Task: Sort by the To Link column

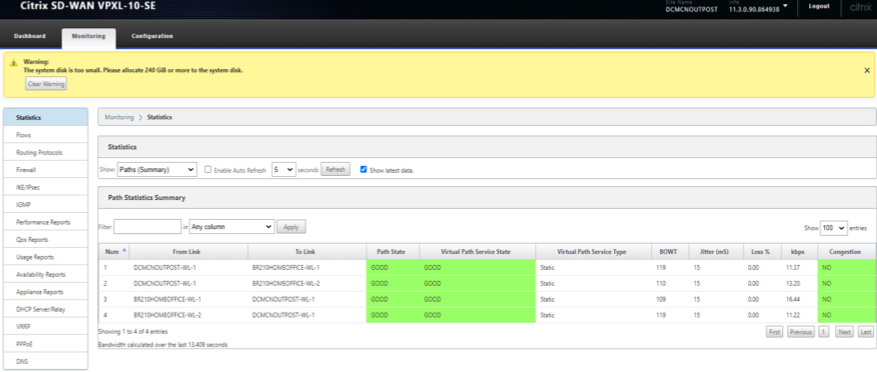Action: [x=307, y=252]
